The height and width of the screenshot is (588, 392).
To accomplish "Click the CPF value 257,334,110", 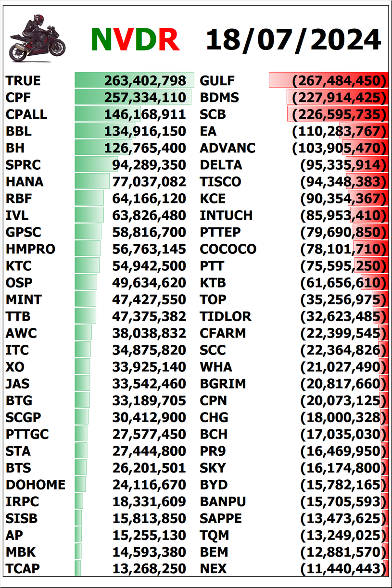I will [x=145, y=98].
